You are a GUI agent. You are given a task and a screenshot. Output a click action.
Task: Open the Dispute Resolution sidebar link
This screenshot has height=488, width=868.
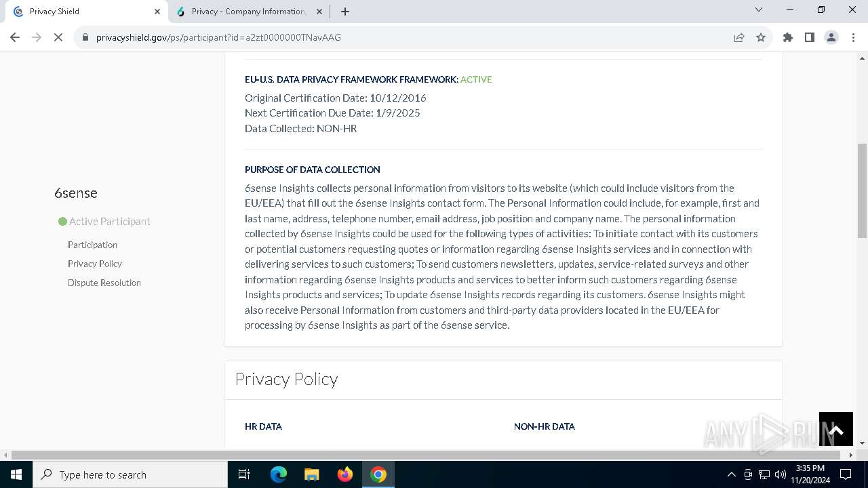(x=104, y=283)
